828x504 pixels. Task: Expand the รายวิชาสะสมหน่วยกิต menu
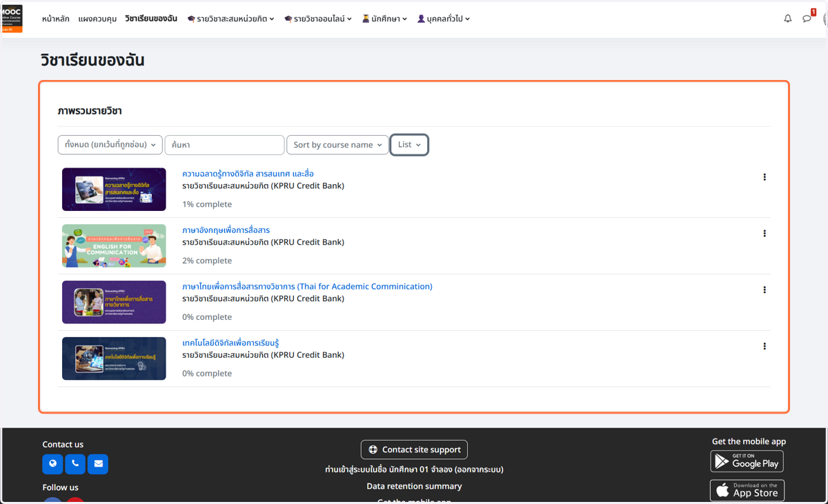[230, 19]
